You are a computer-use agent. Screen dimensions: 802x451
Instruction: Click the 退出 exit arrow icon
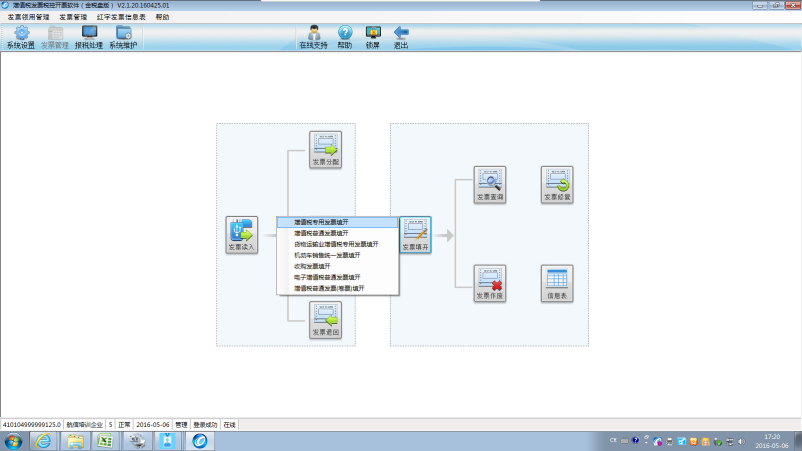click(401, 37)
